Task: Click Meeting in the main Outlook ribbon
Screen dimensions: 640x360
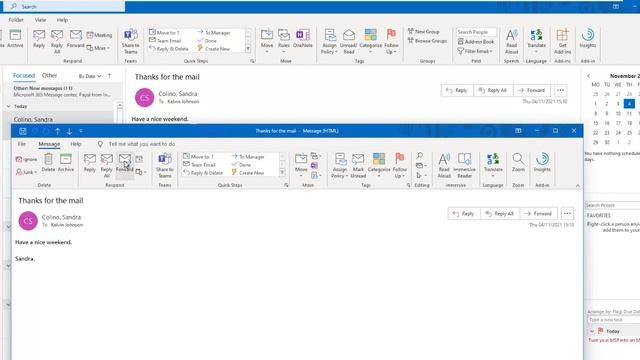Action: pos(99,35)
